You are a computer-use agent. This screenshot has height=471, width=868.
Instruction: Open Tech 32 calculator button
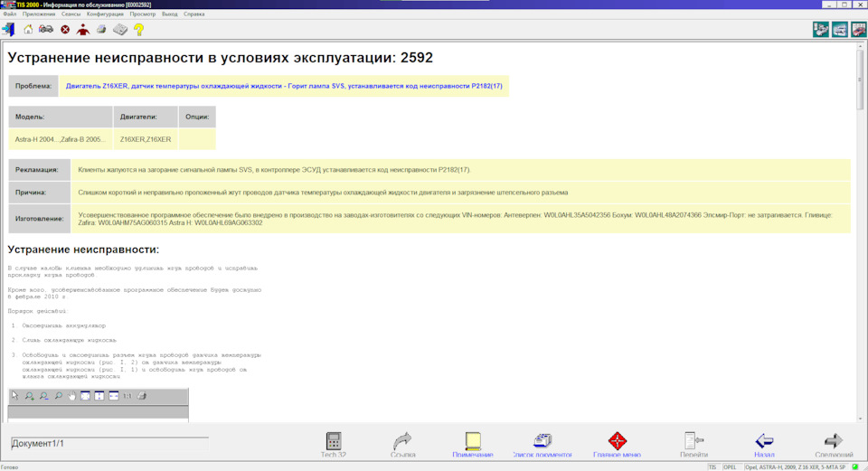point(334,445)
